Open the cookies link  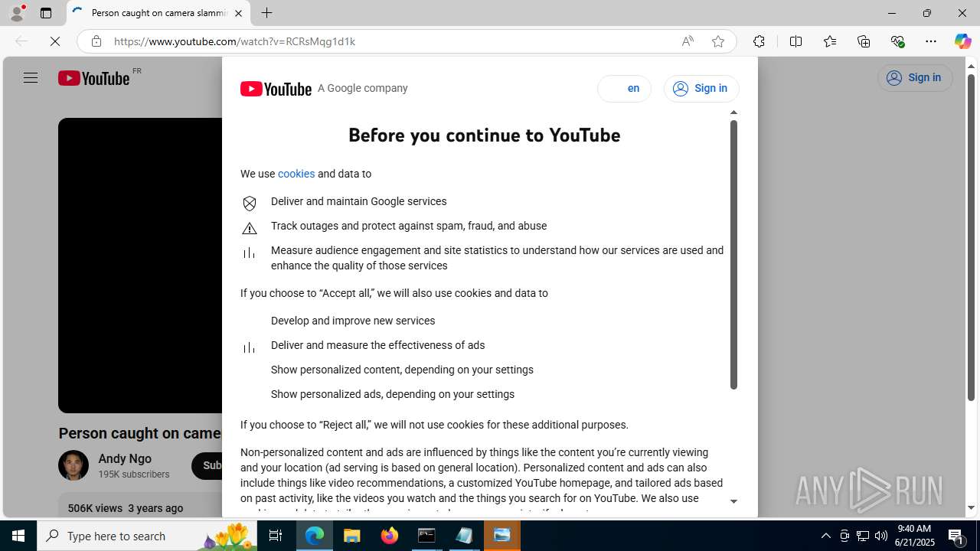point(296,174)
